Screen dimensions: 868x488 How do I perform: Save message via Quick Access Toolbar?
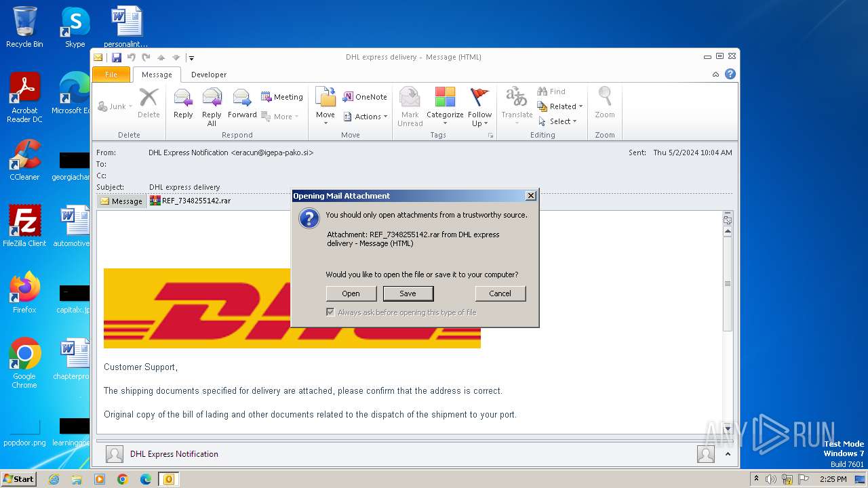coord(117,58)
